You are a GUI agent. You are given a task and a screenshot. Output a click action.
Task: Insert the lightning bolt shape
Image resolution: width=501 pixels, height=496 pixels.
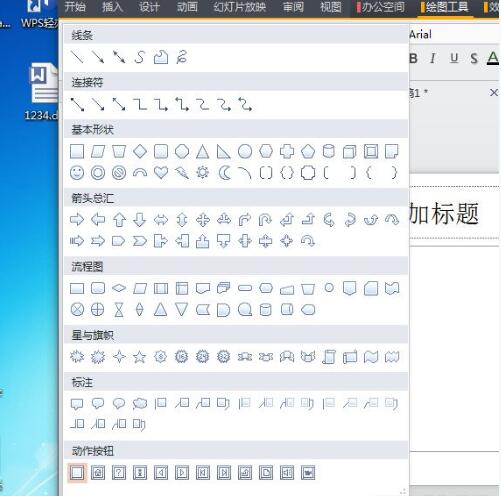click(182, 173)
